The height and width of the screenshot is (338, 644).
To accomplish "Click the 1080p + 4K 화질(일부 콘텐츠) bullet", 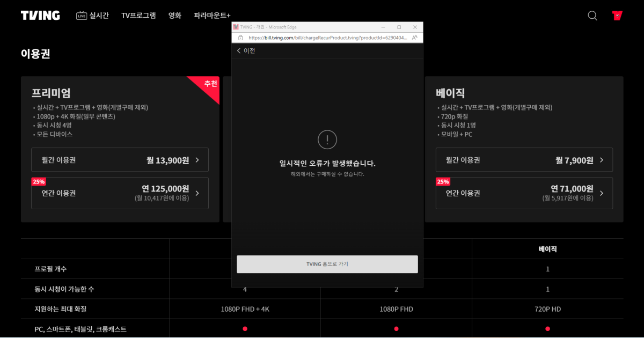I will 76,116.
